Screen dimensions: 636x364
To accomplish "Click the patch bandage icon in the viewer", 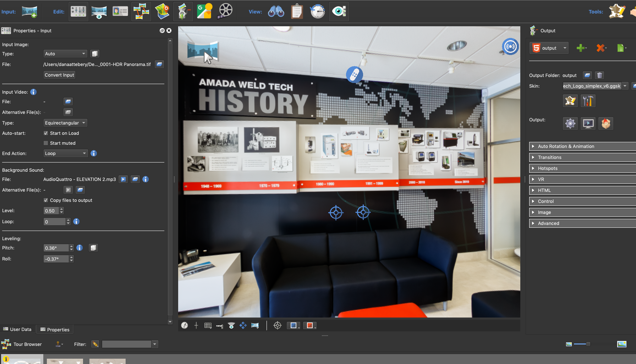I will point(354,75).
